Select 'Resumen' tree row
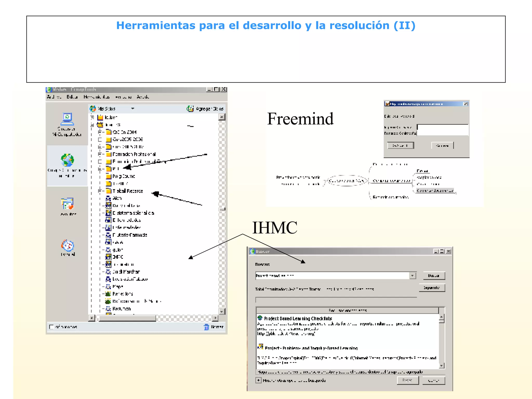The image size is (532, 399). 122,309
